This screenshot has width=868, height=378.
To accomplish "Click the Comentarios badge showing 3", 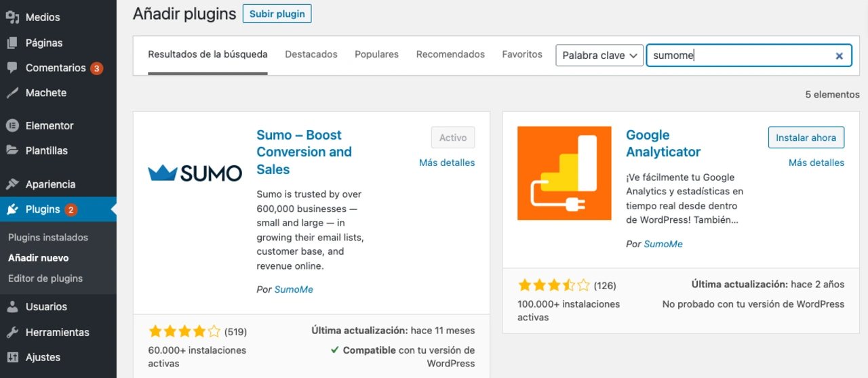I will point(96,68).
